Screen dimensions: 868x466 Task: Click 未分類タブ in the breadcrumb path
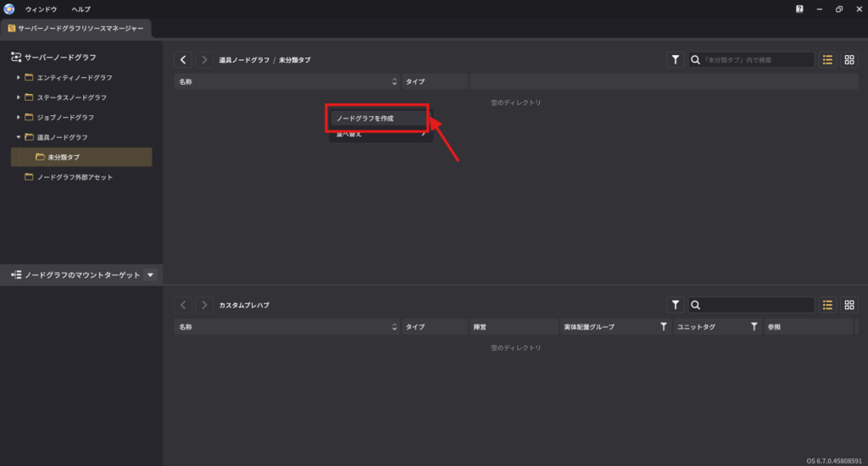[294, 60]
